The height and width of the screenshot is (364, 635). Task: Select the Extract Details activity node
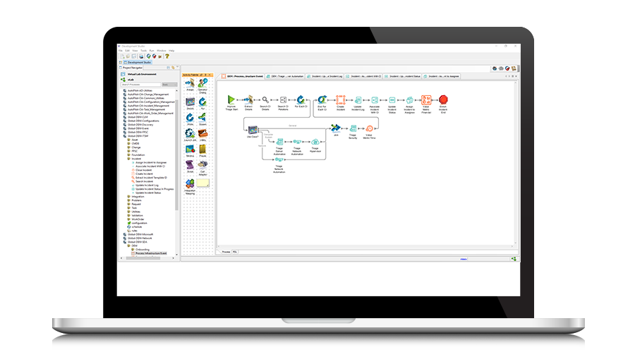[x=248, y=99]
